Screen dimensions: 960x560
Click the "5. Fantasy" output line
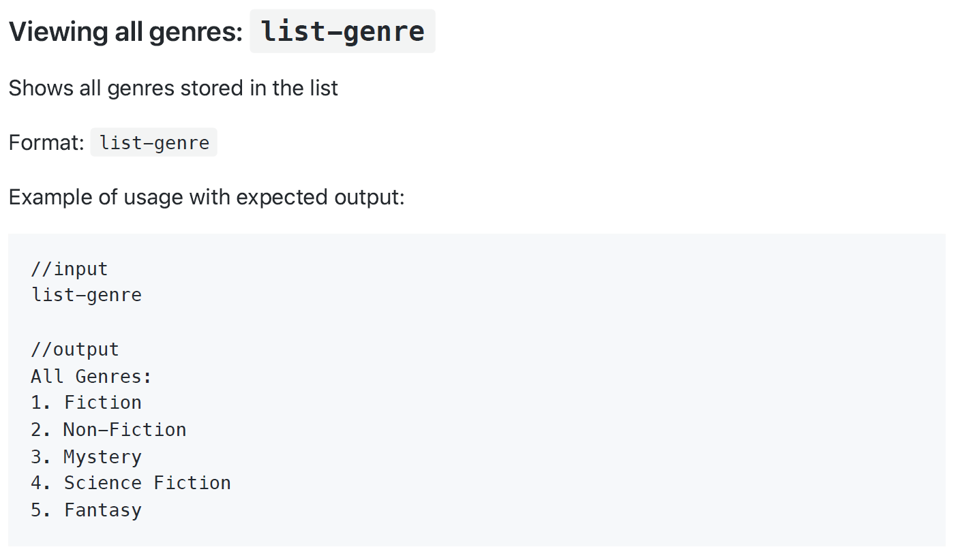click(87, 510)
